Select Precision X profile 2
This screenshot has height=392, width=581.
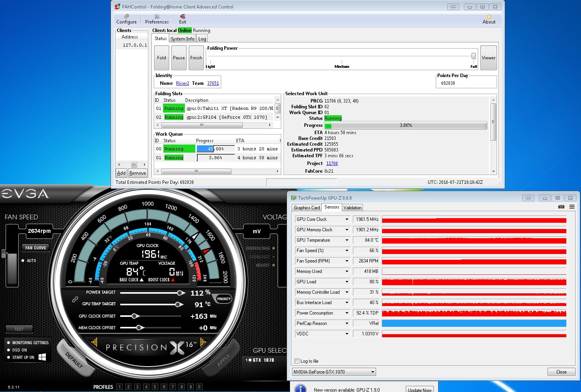[129, 387]
